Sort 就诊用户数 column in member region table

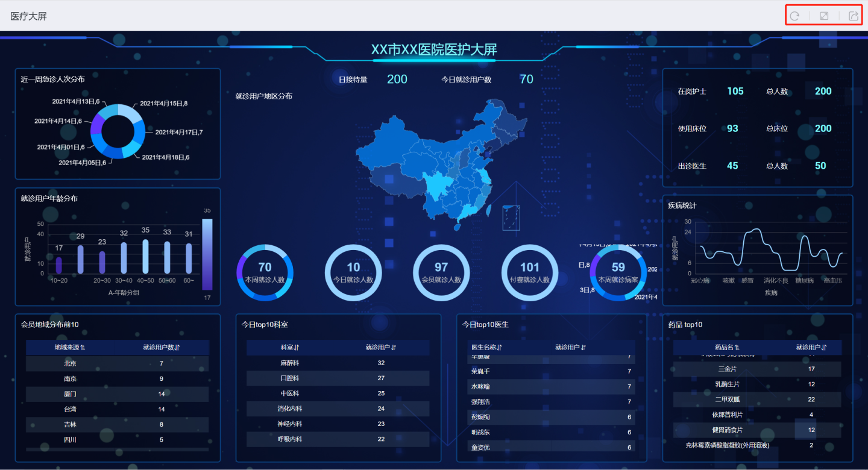pos(177,348)
